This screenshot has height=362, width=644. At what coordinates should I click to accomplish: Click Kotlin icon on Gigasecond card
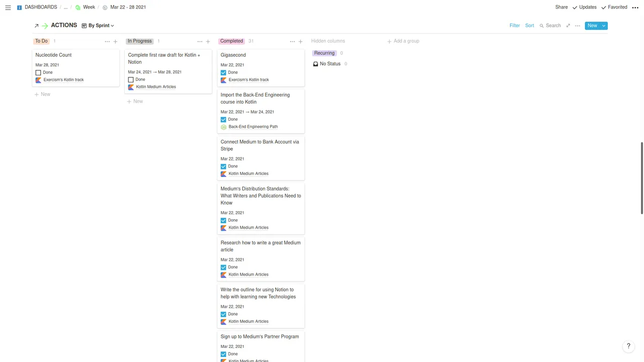click(223, 80)
